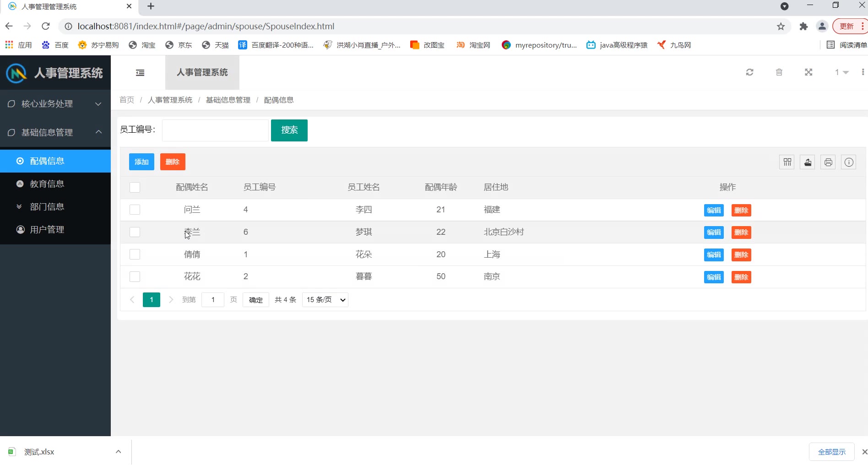
Task: Check the select-all checkbox in table header
Action: (x=135, y=188)
